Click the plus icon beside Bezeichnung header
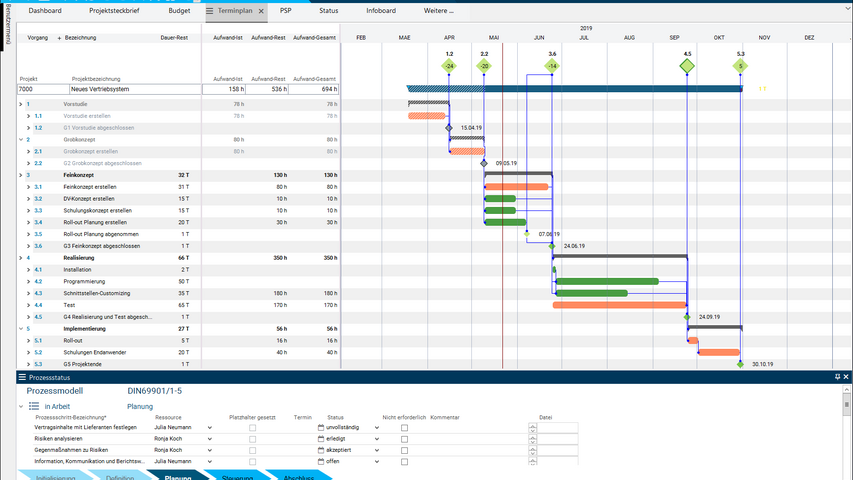The height and width of the screenshot is (480, 853). click(x=59, y=38)
